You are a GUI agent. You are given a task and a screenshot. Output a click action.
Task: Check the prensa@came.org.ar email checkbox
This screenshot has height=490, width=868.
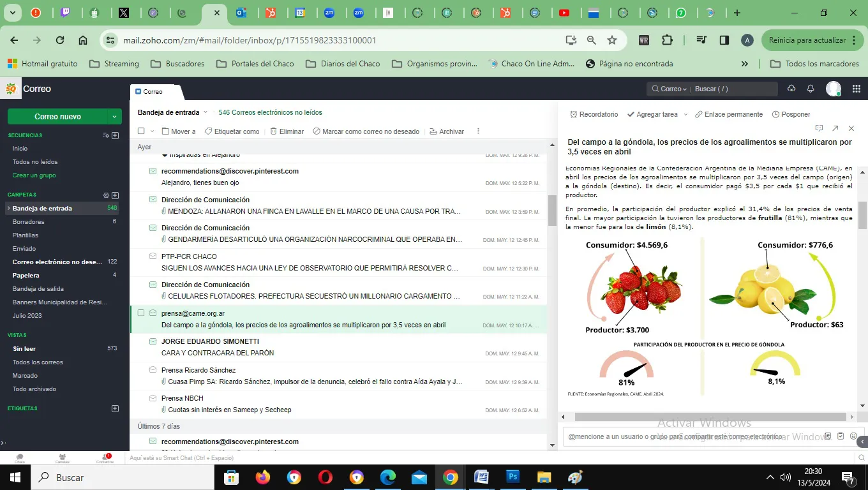[x=141, y=313]
